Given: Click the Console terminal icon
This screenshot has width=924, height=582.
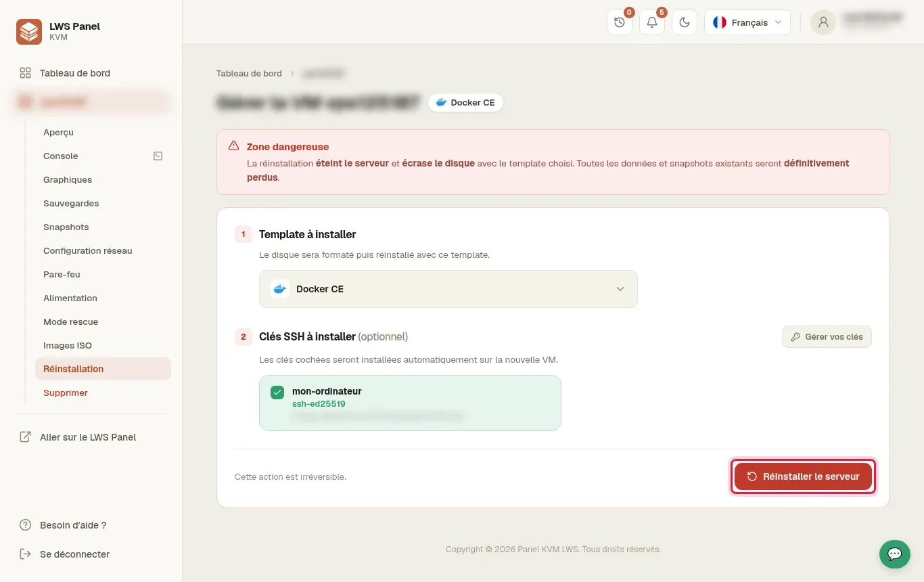Looking at the screenshot, I should coord(158,156).
